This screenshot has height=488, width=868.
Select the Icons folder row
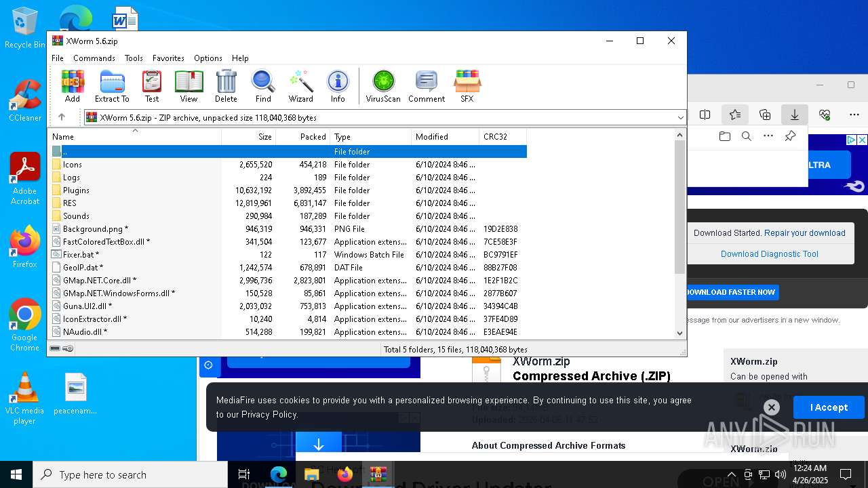(288, 165)
